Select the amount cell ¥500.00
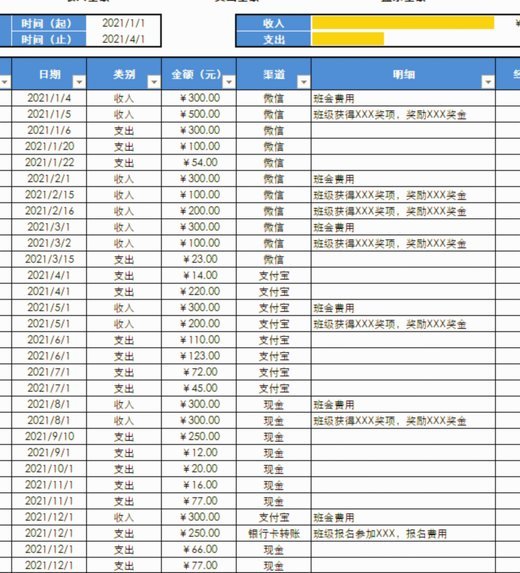Screen dimensions: 520x573 (199, 114)
